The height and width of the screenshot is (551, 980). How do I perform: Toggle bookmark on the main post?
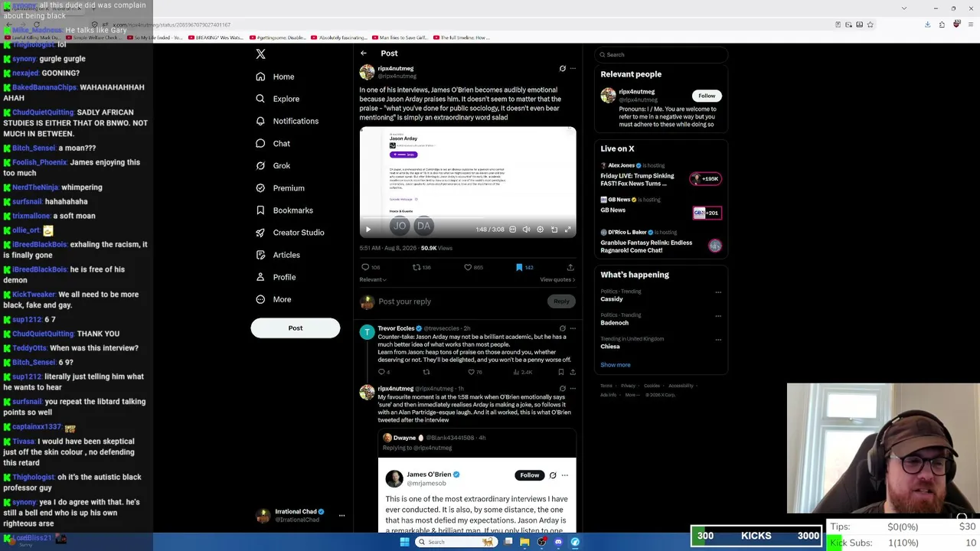click(x=519, y=267)
